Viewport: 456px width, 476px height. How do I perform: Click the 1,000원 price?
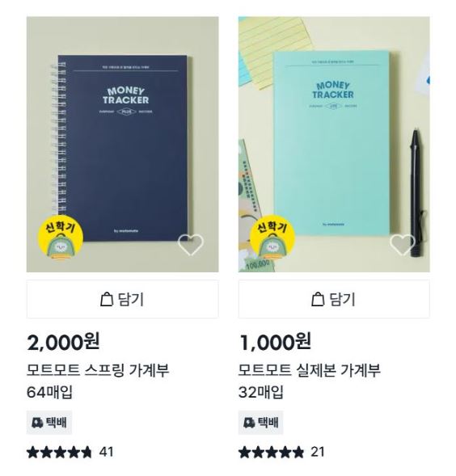tap(275, 342)
